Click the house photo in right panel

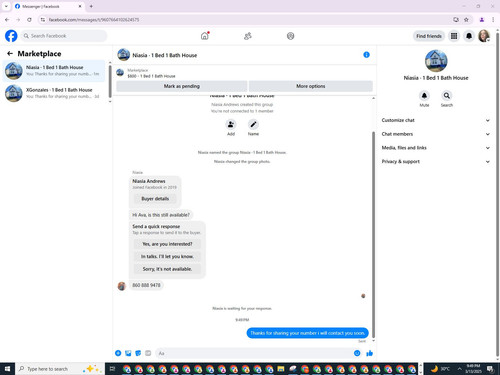[436, 61]
